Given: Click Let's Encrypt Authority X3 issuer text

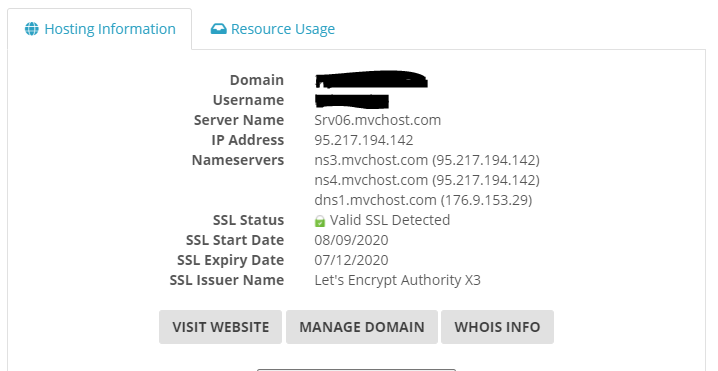Looking at the screenshot, I should click(x=397, y=280).
